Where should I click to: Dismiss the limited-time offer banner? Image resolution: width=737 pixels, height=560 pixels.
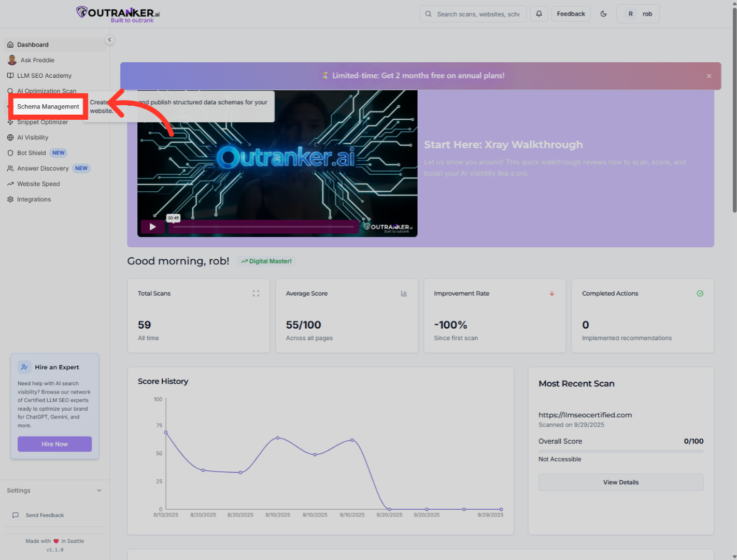709,76
